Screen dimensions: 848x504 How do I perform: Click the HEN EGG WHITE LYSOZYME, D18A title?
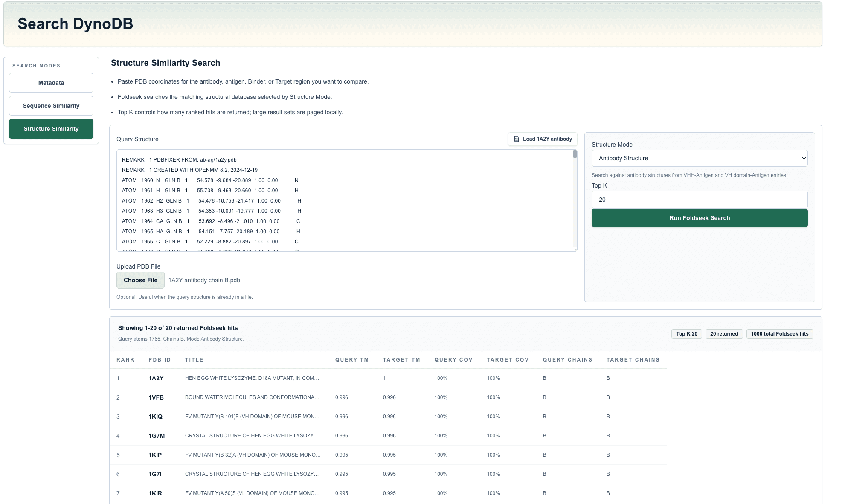point(252,378)
